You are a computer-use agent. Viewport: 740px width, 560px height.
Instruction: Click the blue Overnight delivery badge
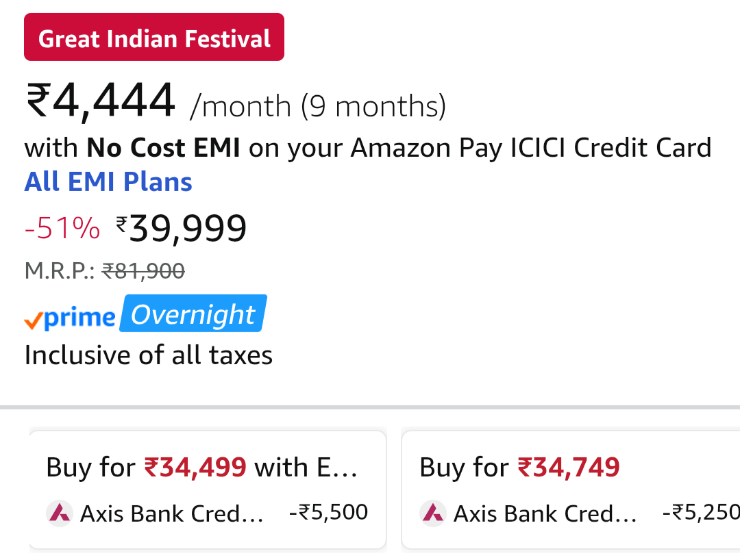click(x=193, y=314)
